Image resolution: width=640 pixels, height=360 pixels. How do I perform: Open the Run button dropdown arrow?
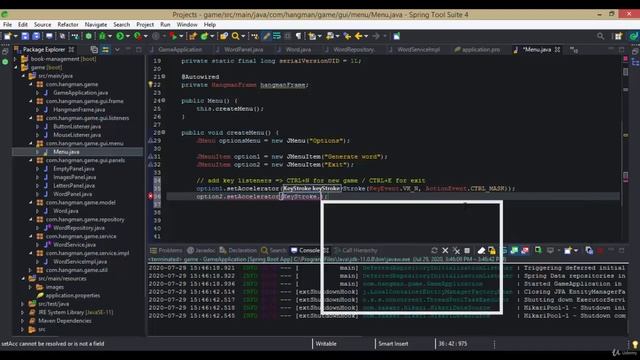(x=128, y=36)
